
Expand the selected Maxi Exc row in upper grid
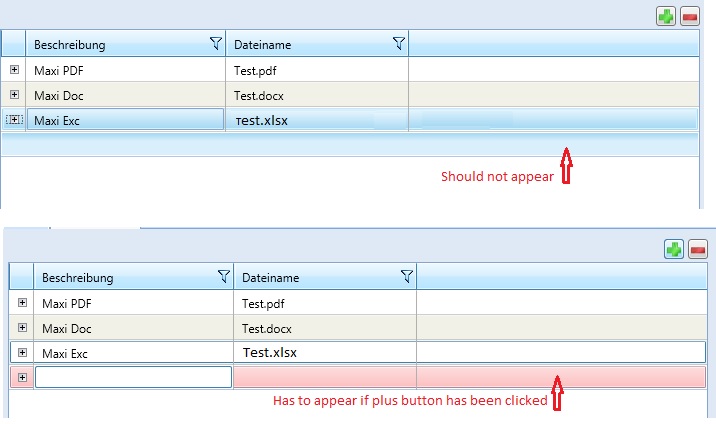14,120
